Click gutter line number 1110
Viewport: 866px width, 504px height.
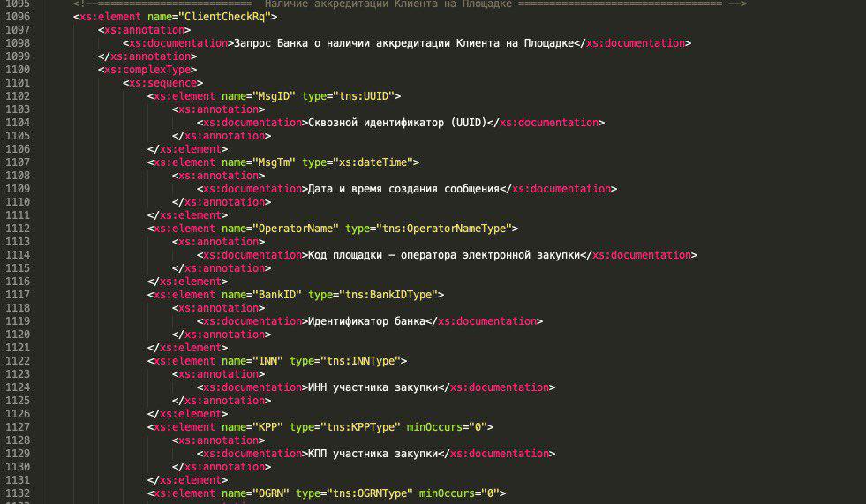(18, 202)
